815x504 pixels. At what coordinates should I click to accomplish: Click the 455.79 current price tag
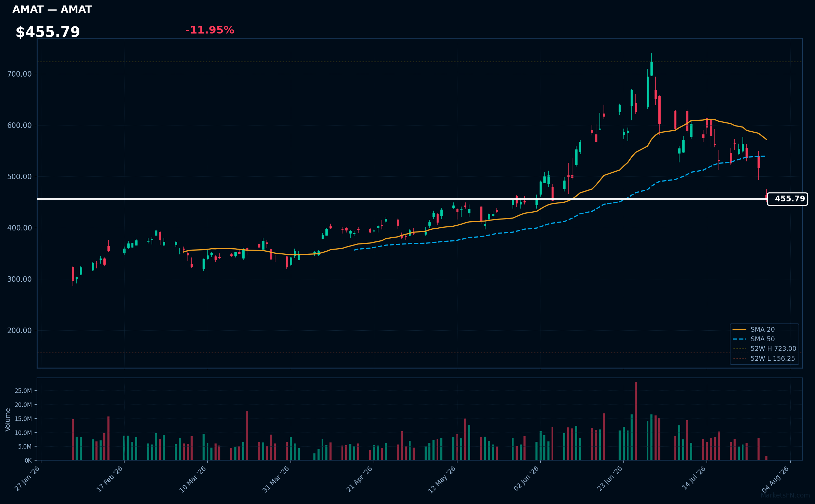pyautogui.click(x=787, y=199)
